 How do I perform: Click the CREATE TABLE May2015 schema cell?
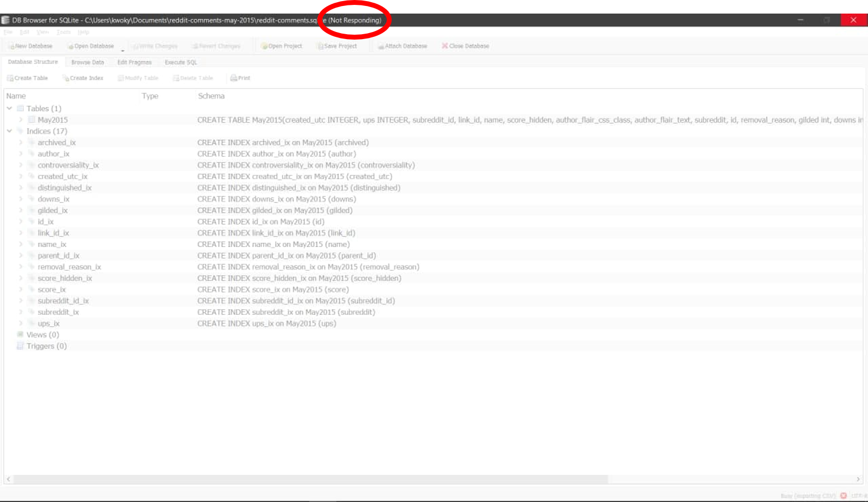(530, 120)
